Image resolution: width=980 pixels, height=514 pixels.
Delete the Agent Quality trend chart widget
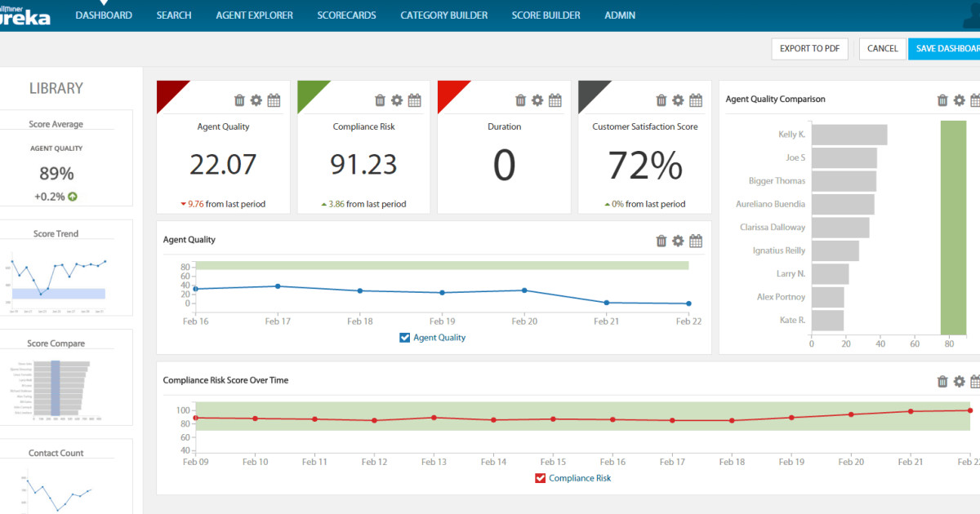tap(661, 241)
